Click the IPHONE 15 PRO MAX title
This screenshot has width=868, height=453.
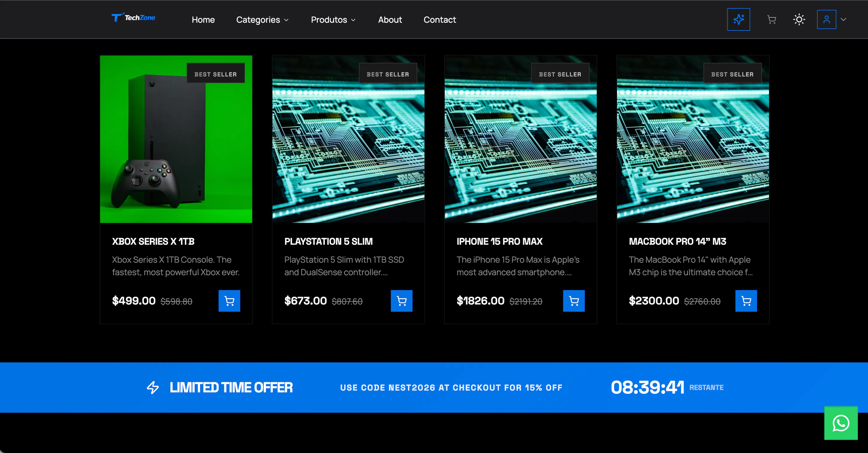(500, 242)
